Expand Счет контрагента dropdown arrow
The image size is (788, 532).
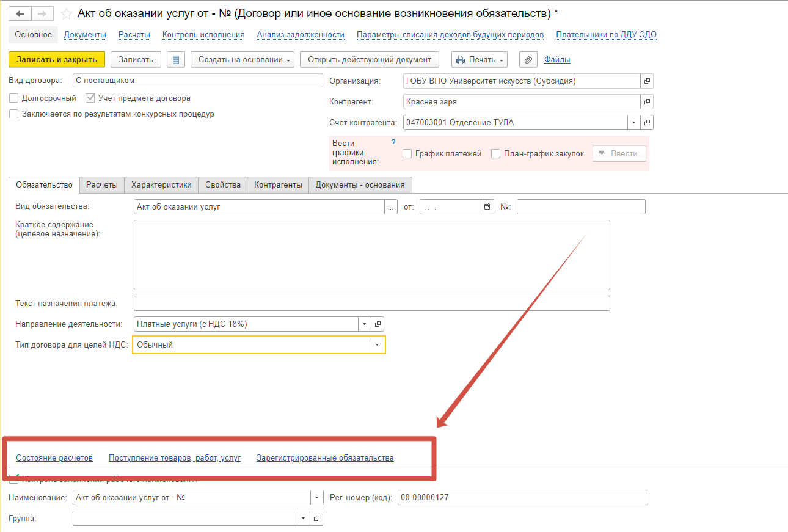(x=634, y=122)
